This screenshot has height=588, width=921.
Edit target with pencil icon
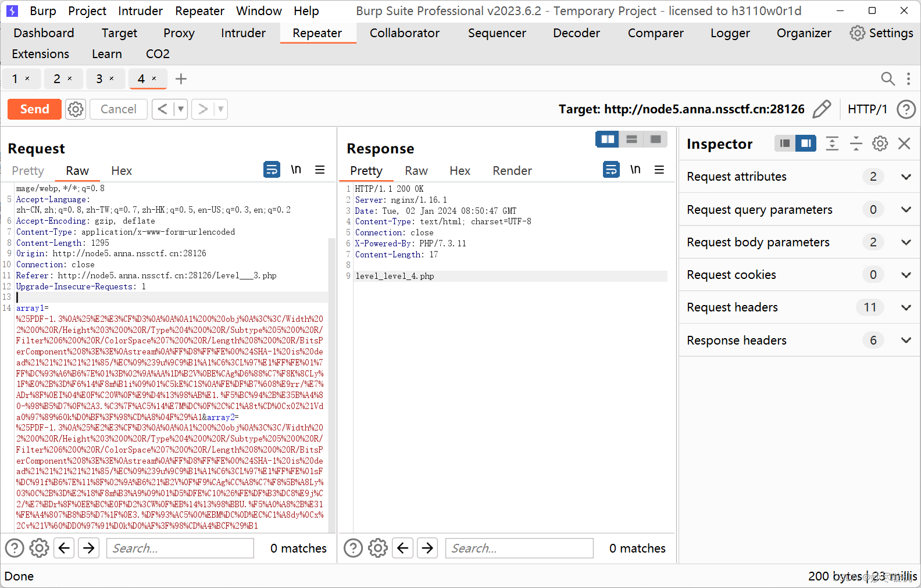[822, 109]
